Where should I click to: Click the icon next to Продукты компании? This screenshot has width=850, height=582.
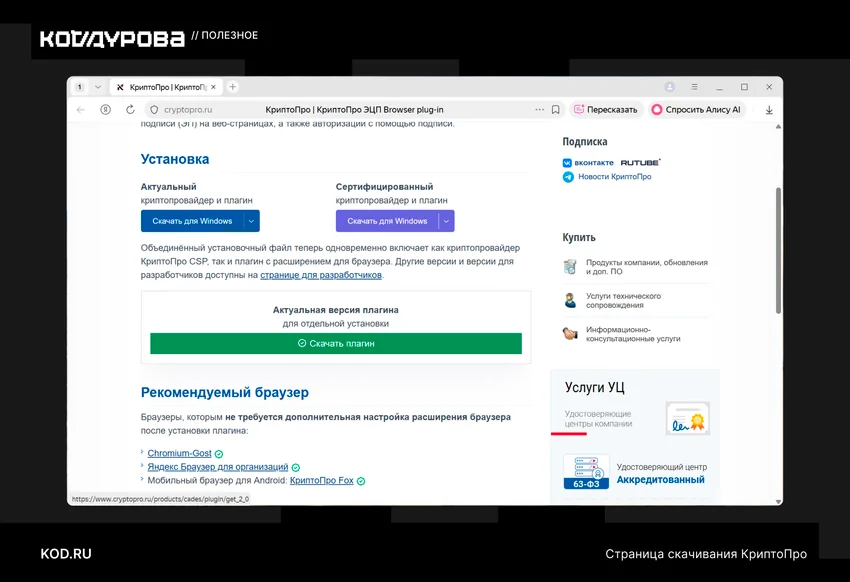[570, 267]
